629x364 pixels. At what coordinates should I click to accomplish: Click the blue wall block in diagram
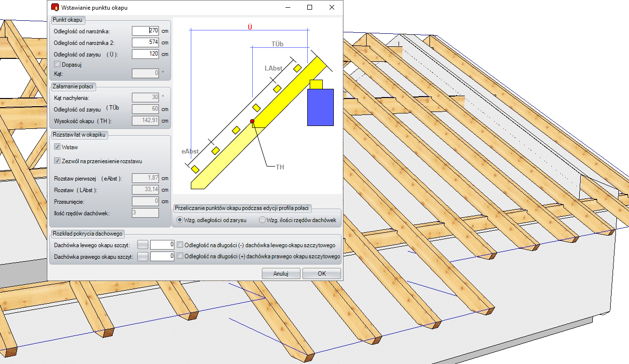tap(320, 107)
